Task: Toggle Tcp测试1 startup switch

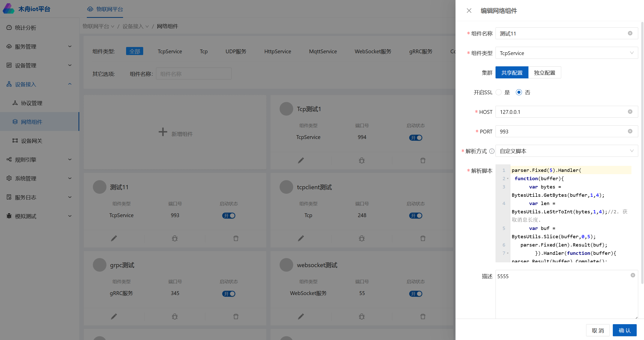Action: [x=415, y=138]
